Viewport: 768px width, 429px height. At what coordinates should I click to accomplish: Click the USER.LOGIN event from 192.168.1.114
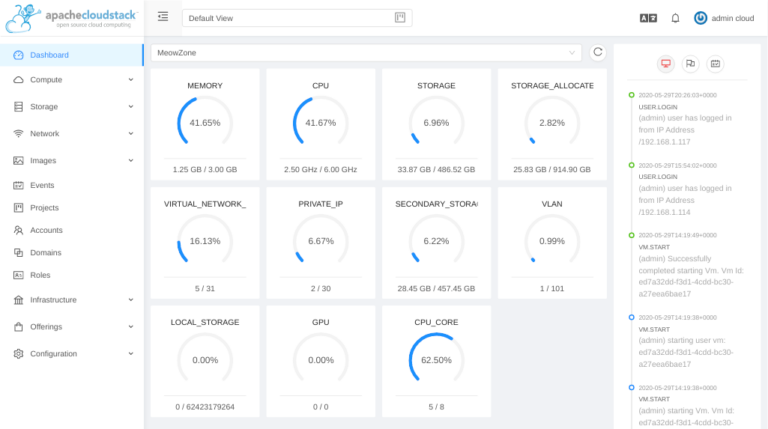(x=687, y=189)
